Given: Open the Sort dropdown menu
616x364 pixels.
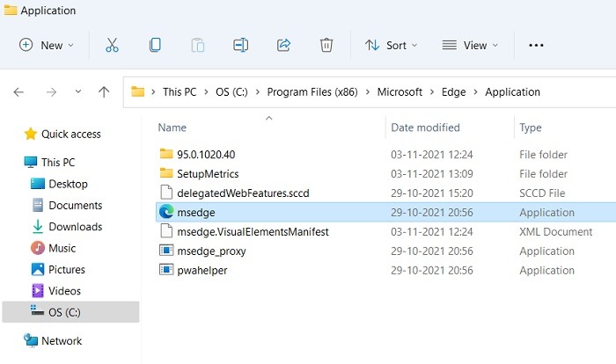Looking at the screenshot, I should [x=391, y=45].
